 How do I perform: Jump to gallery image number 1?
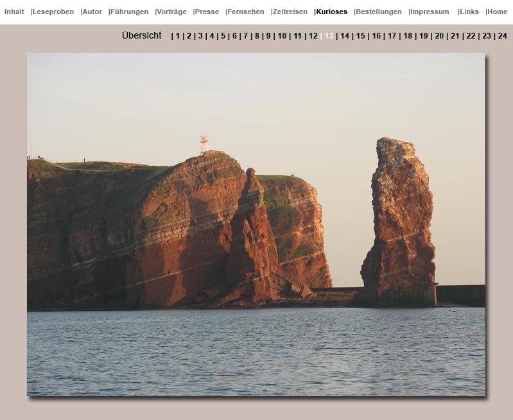click(178, 36)
